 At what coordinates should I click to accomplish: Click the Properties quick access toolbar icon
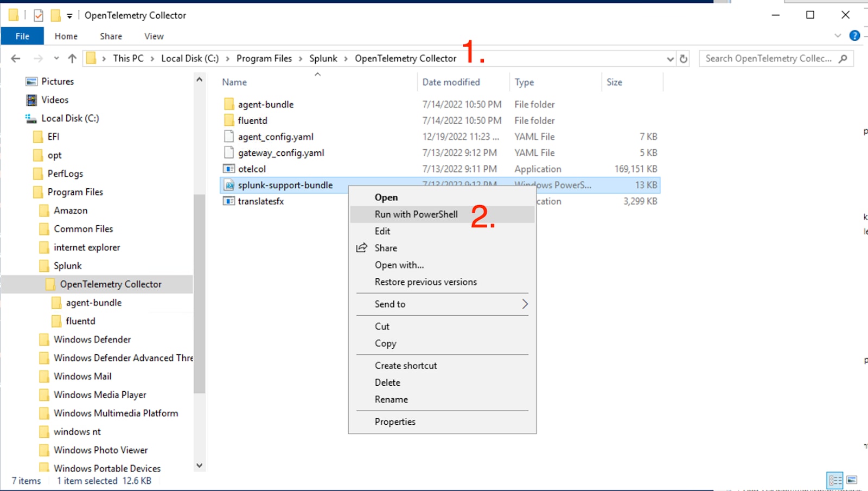tap(39, 15)
